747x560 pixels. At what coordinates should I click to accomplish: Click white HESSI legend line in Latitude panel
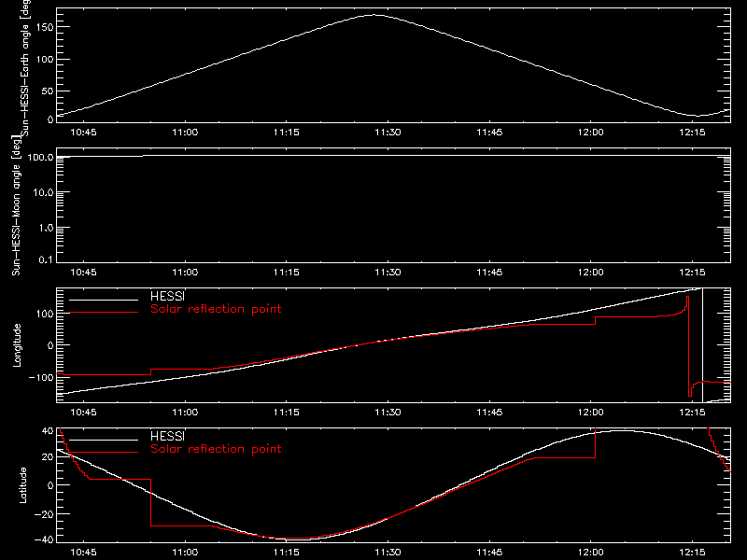point(104,440)
